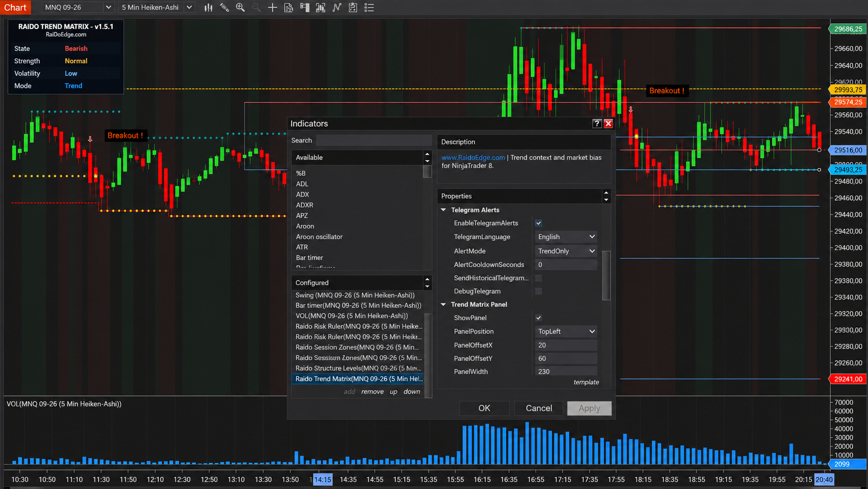The width and height of the screenshot is (868, 489).
Task: Open the TelegramLanguage English dropdown
Action: 566,236
